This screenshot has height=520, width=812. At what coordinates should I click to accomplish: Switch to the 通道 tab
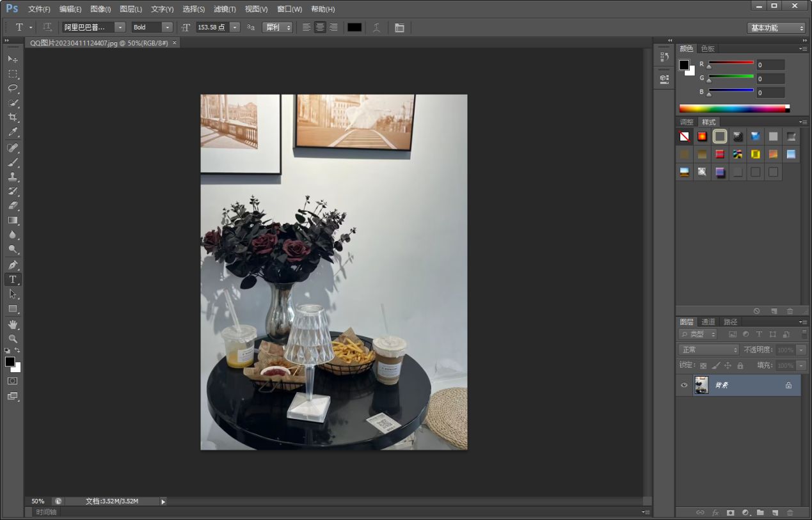[708, 322]
